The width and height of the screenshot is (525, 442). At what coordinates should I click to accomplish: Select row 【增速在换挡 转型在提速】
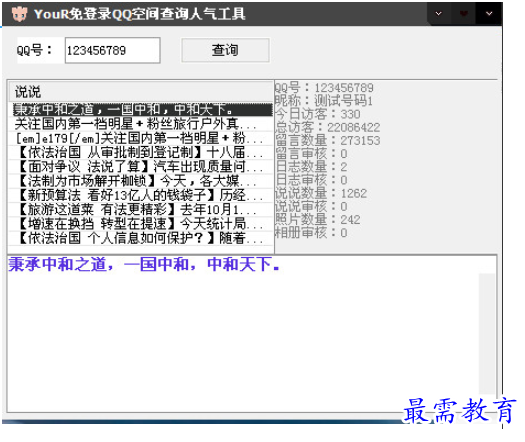pos(141,224)
